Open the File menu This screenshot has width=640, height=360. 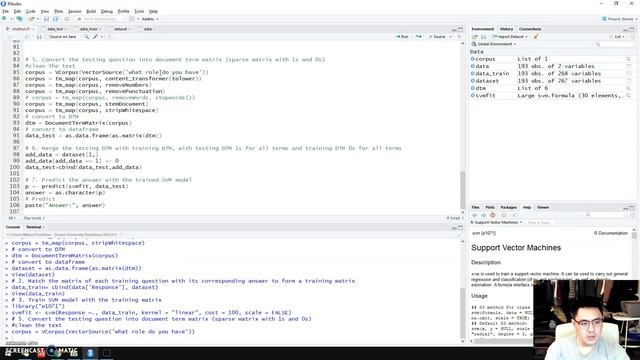(5, 11)
